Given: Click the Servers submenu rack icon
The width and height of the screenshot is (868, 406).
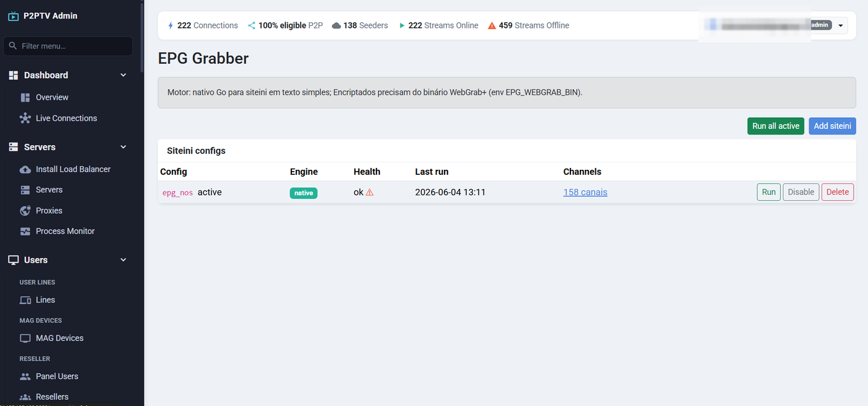Looking at the screenshot, I should click(x=25, y=190).
